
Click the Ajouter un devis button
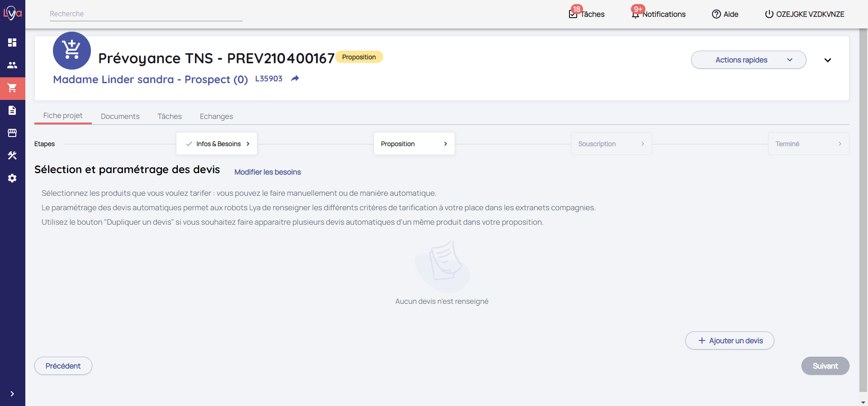tap(729, 340)
